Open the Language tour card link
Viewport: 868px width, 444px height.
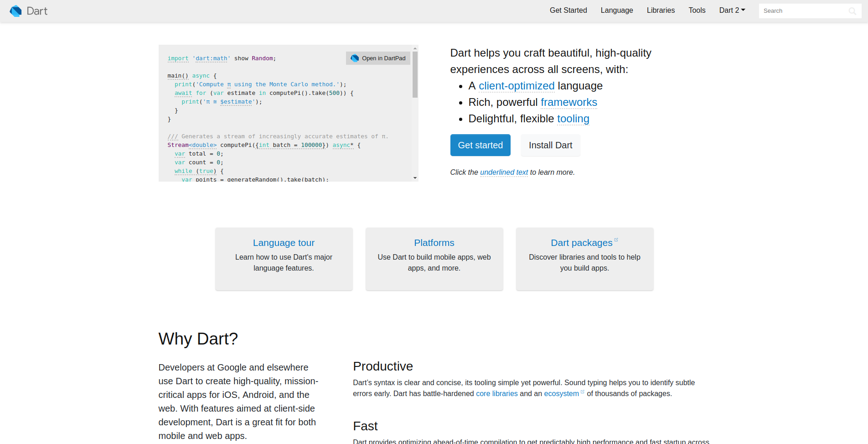[x=284, y=243]
